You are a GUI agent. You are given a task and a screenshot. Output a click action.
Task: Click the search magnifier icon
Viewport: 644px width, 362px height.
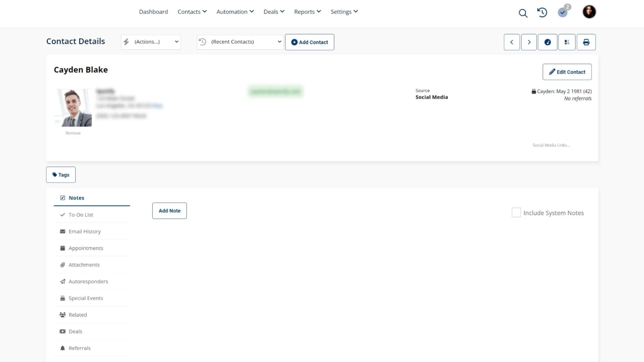coord(523,13)
